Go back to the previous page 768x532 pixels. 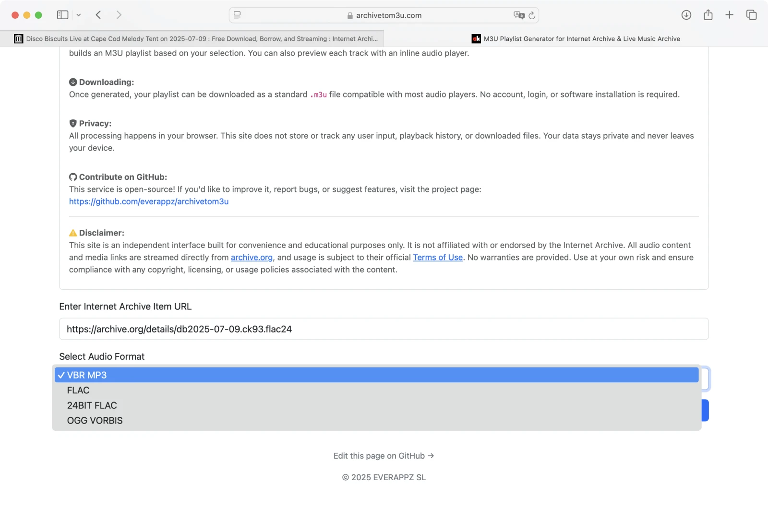click(x=98, y=15)
